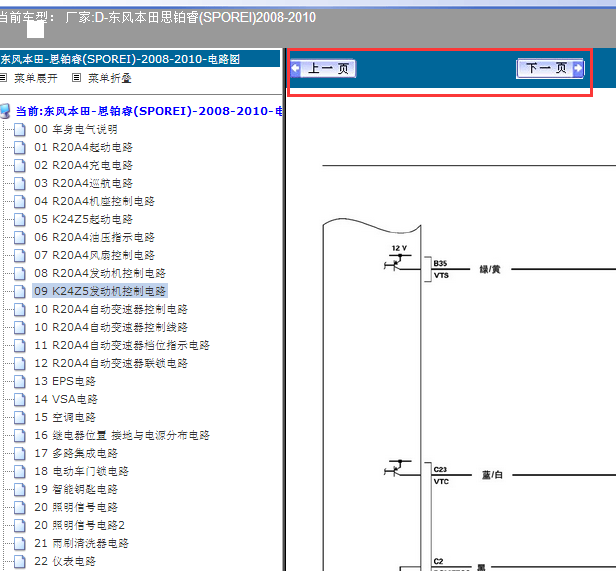Open 00 车身电气说明

[x=76, y=129]
